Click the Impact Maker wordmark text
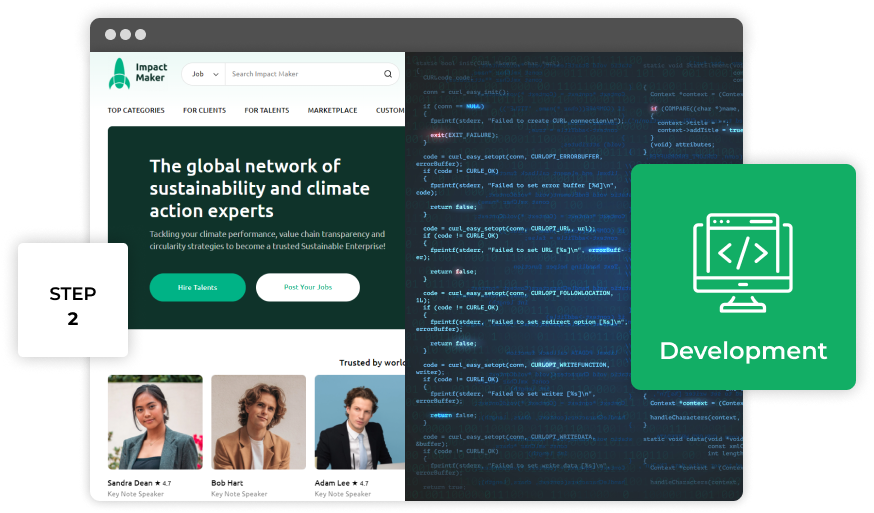Screen dimensions: 874x513 (x=151, y=72)
